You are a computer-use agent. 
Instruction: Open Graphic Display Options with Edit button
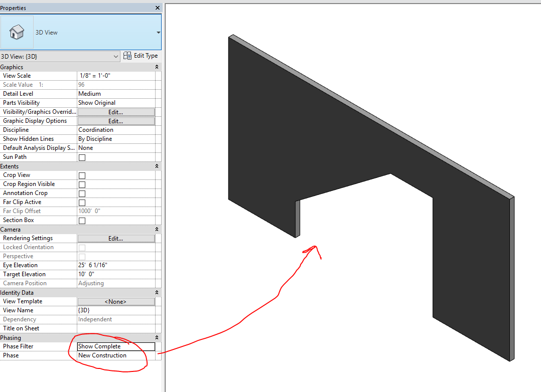coord(116,121)
